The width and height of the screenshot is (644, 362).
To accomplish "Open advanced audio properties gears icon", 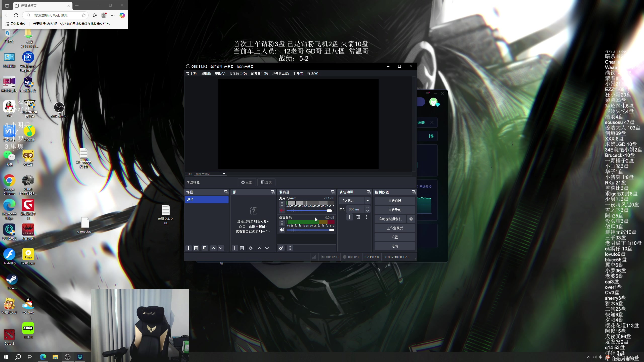I will [x=281, y=248].
